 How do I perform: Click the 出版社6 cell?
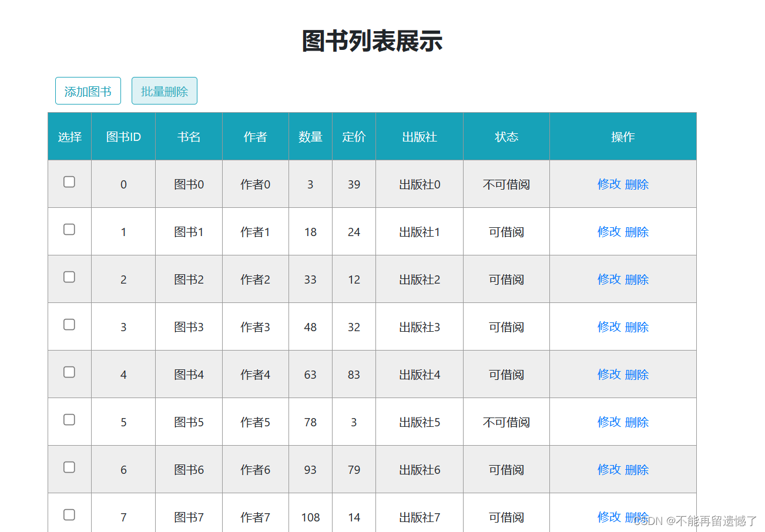pos(420,470)
